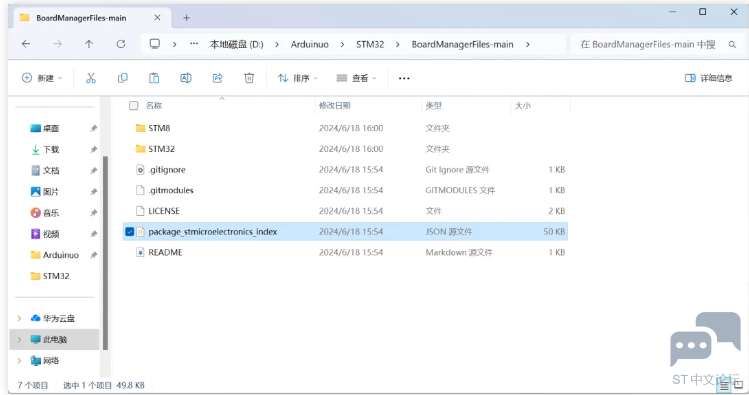Expand the 网络 tree node

click(x=19, y=360)
